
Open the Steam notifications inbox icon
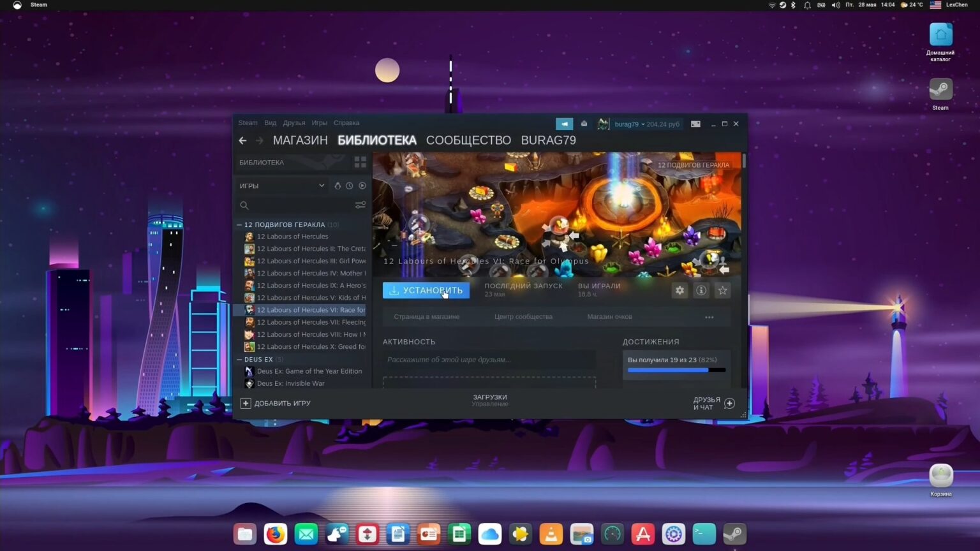(x=584, y=124)
